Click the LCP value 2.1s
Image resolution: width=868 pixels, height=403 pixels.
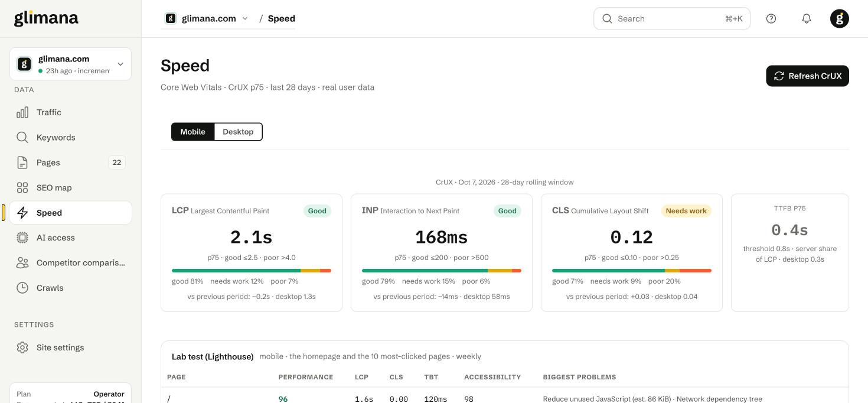(x=252, y=238)
